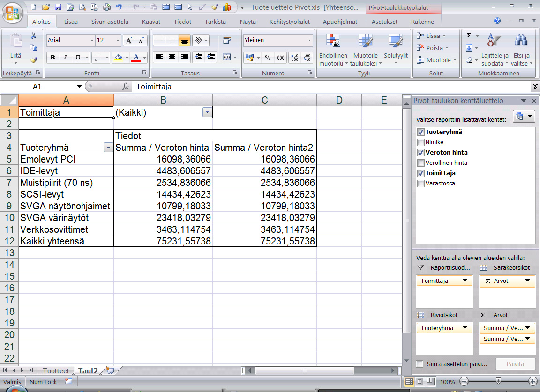The image size is (540, 392).
Task: Save the workbook with the floppy icon
Action: click(58, 7)
